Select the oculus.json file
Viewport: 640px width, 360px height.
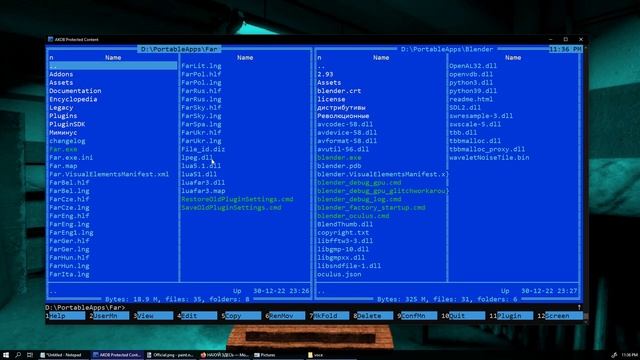coord(339,274)
